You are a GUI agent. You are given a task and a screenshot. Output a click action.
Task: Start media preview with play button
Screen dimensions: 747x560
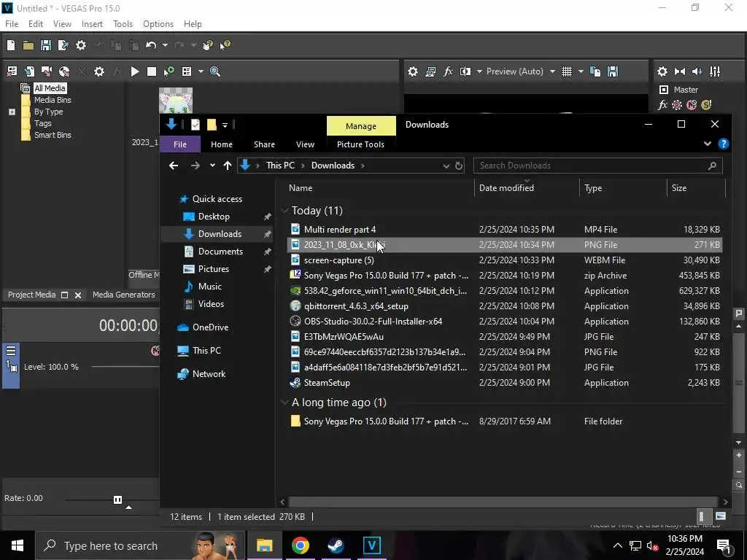[135, 71]
